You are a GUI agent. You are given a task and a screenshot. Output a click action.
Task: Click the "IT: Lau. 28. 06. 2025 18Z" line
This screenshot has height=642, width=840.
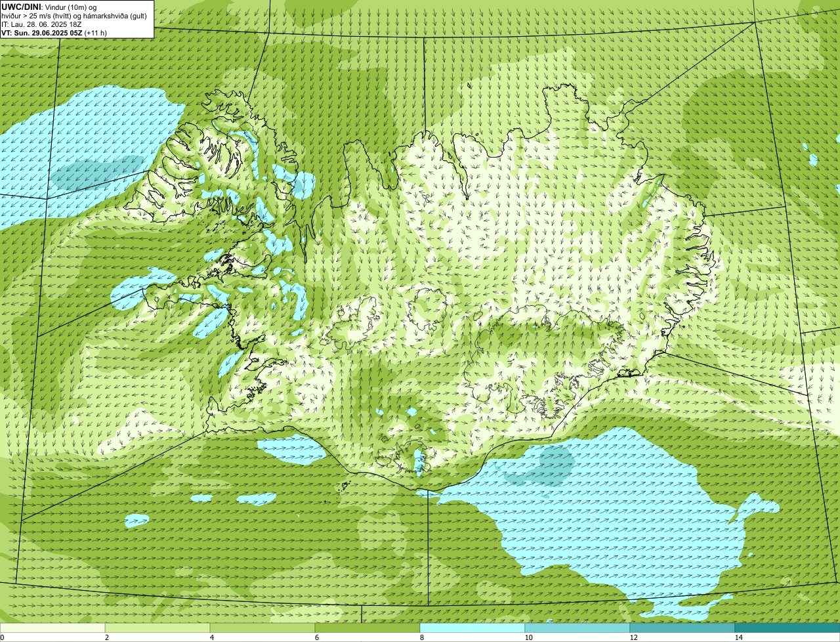pos(41,24)
